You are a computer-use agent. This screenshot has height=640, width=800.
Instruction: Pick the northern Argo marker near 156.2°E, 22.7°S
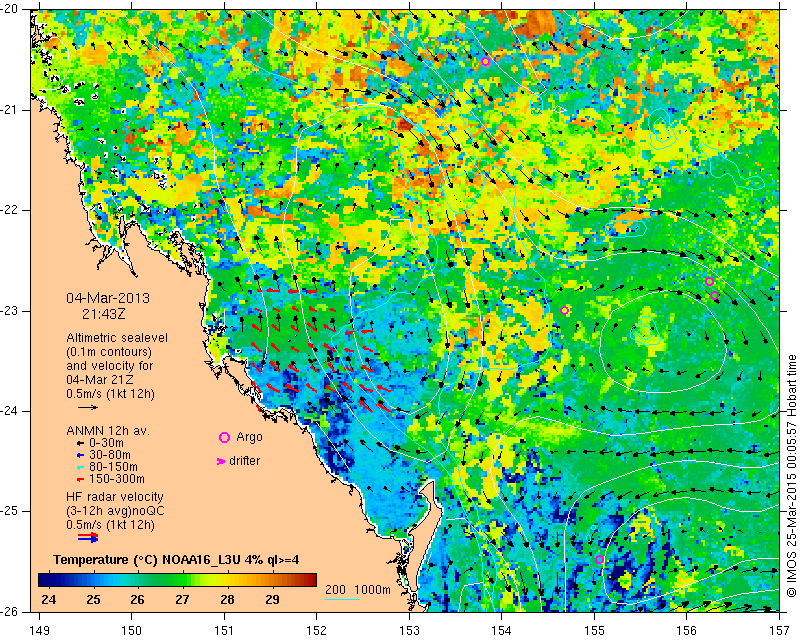[x=709, y=282]
